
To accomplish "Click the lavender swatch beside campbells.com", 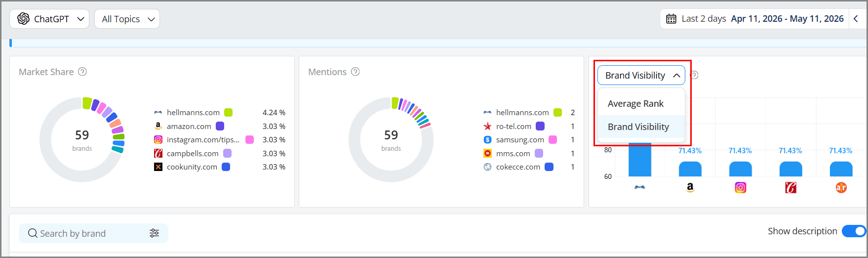I will 227,154.
